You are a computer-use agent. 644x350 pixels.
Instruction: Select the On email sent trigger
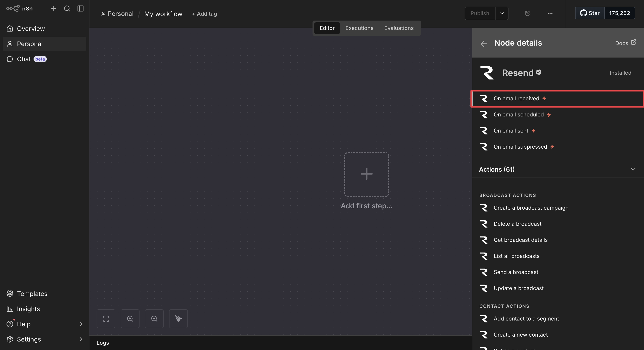coord(511,131)
